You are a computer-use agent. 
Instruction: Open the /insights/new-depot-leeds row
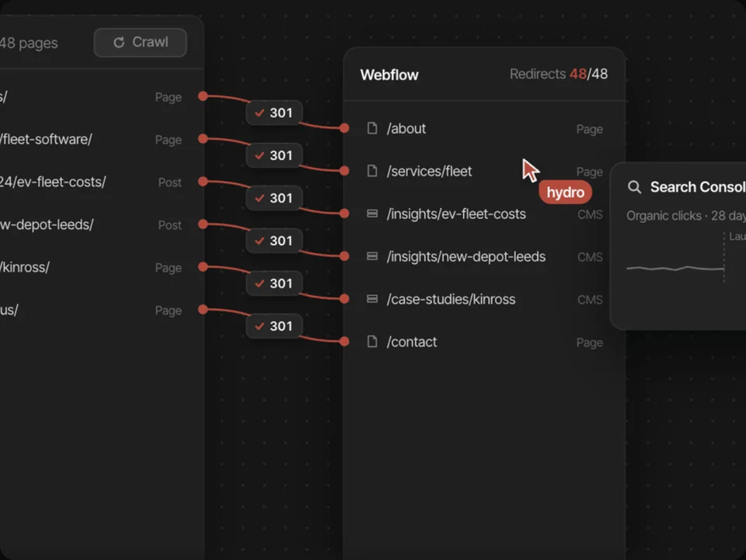484,257
